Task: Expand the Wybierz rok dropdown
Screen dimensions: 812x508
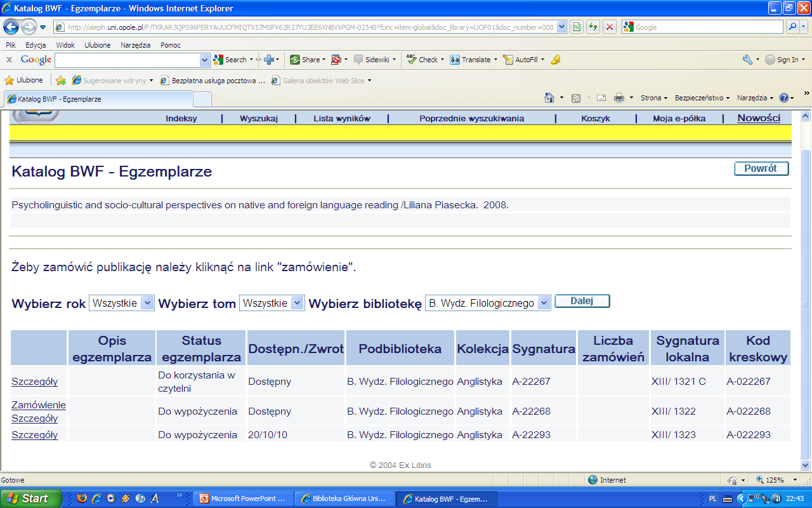Action: point(122,303)
